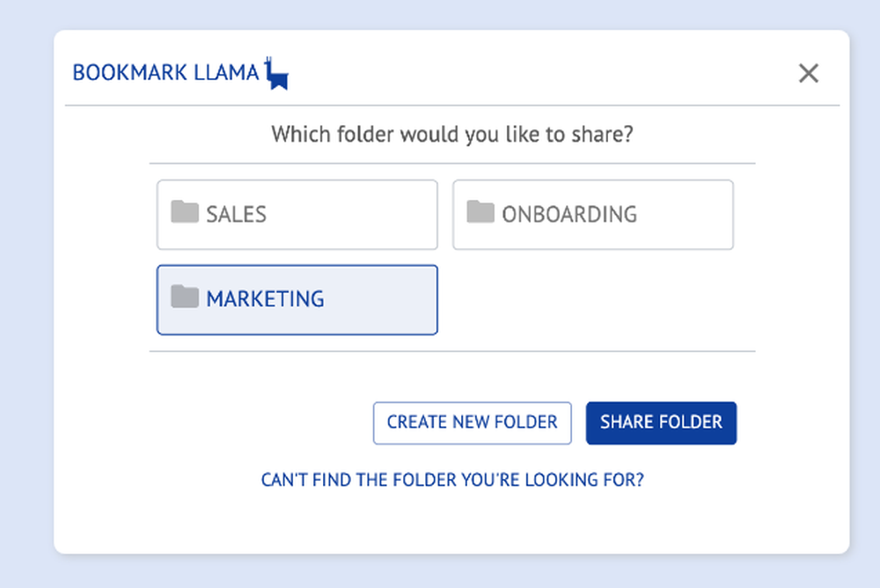Open "Can't find the folder you're looking for?" link
The height and width of the screenshot is (588, 880).
tap(452, 481)
